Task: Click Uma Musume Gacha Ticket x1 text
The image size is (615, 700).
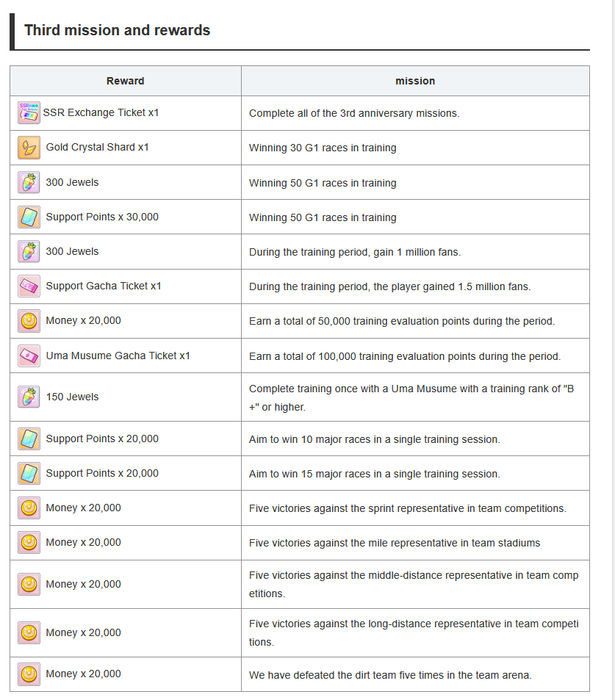Action: (x=118, y=356)
